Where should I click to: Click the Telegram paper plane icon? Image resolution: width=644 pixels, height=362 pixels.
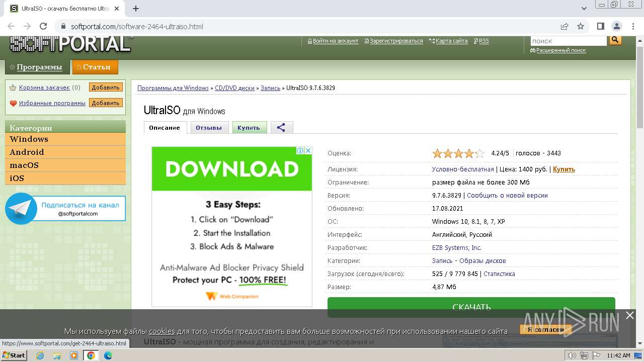pos(22,208)
